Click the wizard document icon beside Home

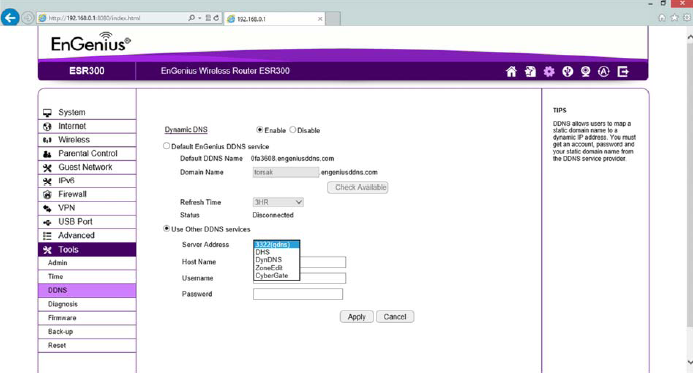click(x=530, y=72)
